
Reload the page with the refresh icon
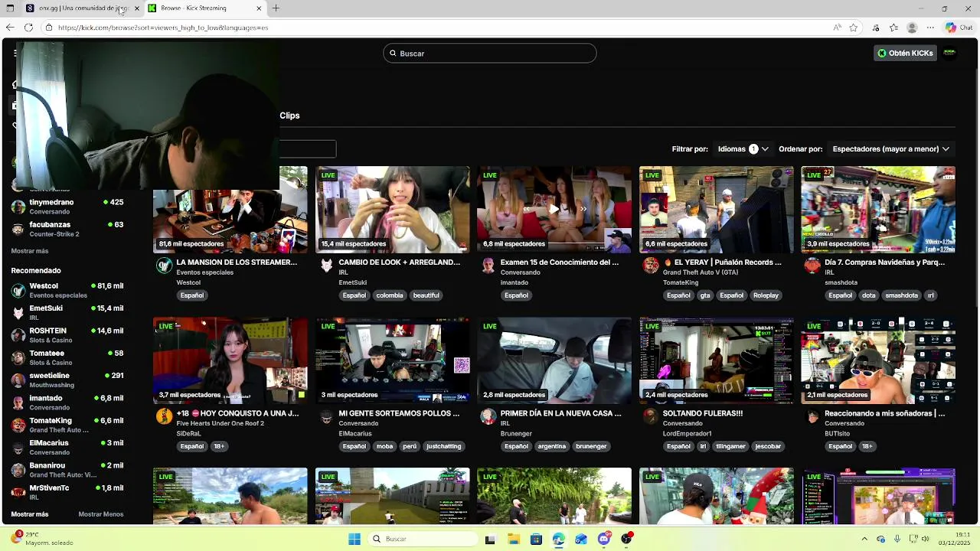(x=28, y=28)
